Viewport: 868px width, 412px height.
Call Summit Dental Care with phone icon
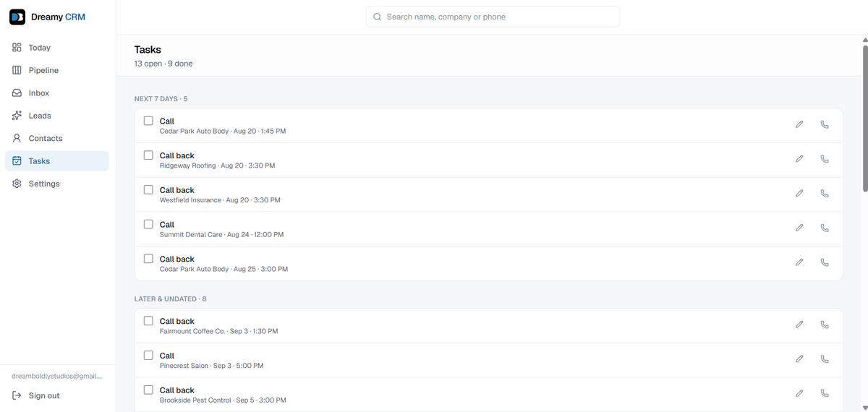(825, 228)
